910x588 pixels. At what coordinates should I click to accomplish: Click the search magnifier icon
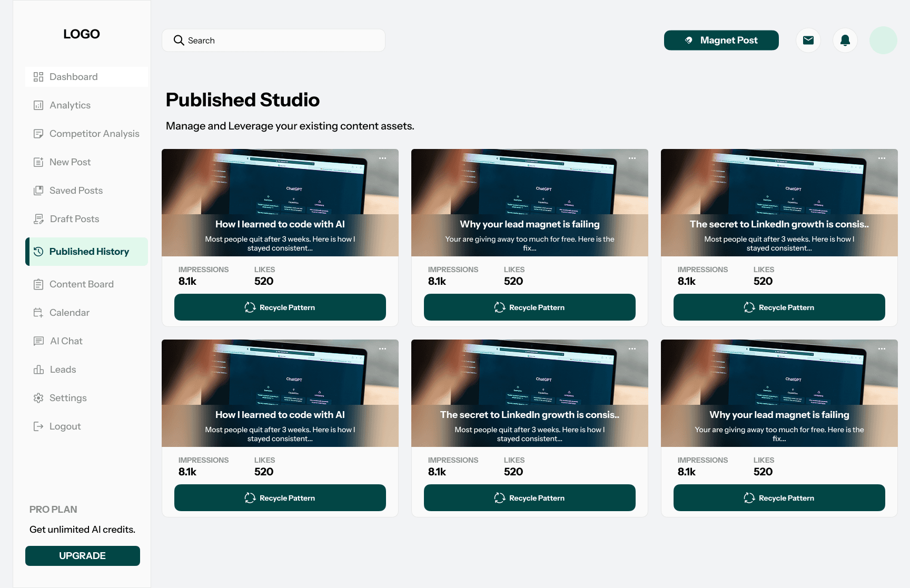pos(179,41)
